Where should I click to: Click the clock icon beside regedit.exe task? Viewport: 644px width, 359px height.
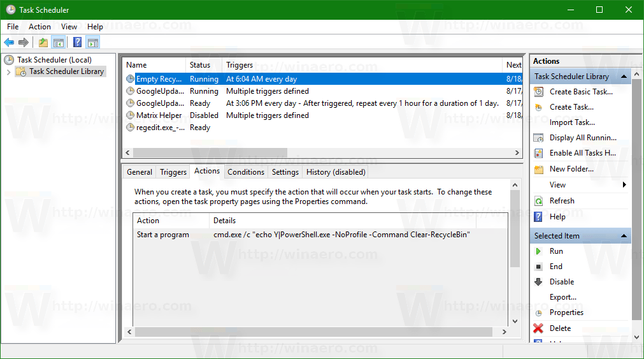[x=130, y=128]
